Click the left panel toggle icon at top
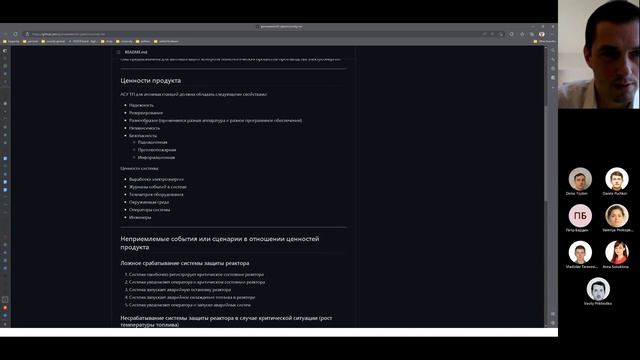 (5, 51)
